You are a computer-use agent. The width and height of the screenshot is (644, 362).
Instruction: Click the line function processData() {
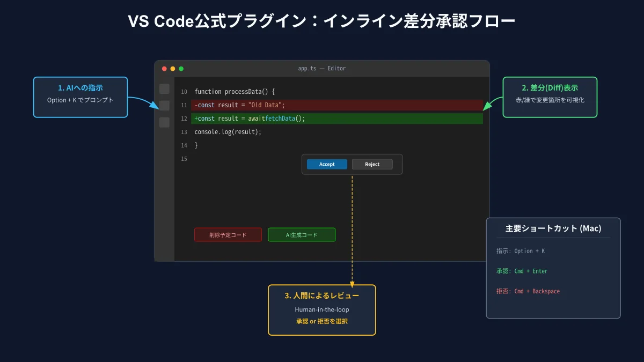tap(235, 92)
